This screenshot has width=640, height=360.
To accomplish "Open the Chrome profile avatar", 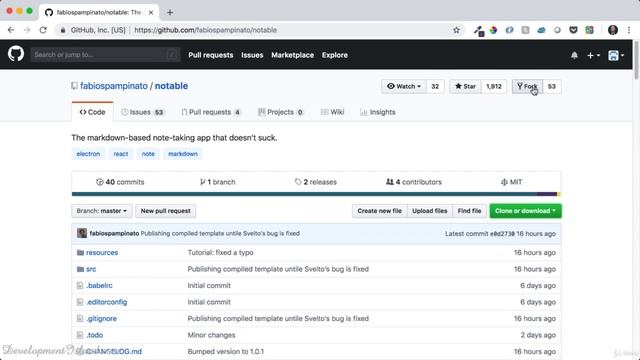I will (x=613, y=30).
